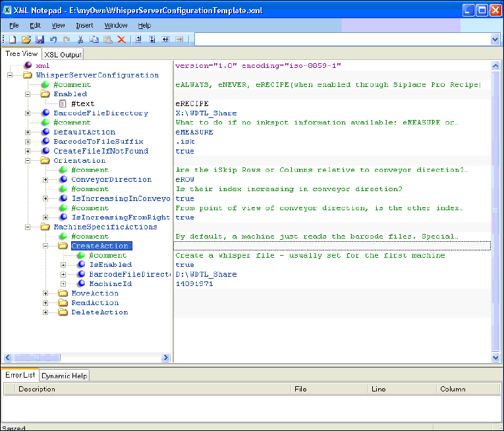
Task: Click the Description column header
Action: coord(37,389)
